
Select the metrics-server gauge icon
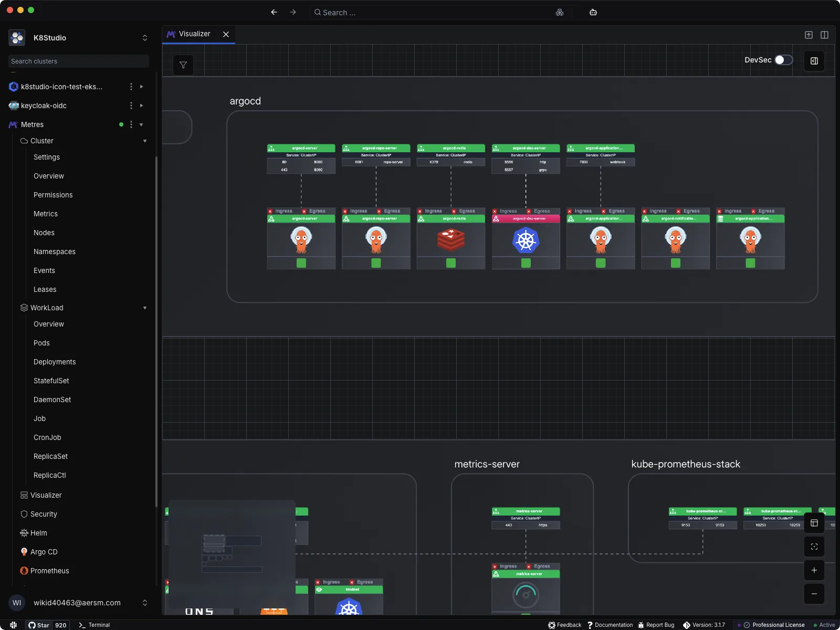click(x=526, y=594)
